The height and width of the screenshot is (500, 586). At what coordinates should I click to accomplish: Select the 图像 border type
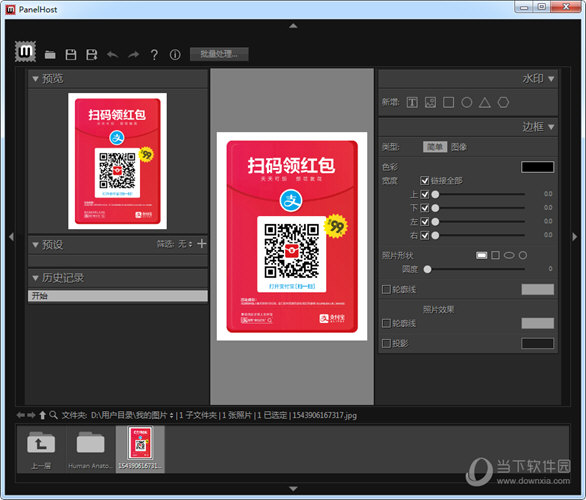459,147
